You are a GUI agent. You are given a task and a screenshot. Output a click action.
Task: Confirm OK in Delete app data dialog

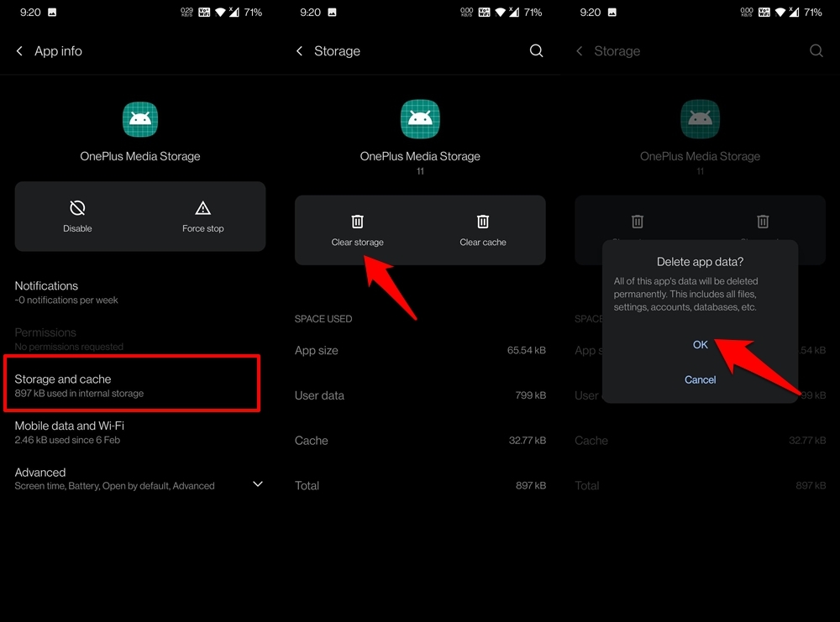click(x=701, y=345)
